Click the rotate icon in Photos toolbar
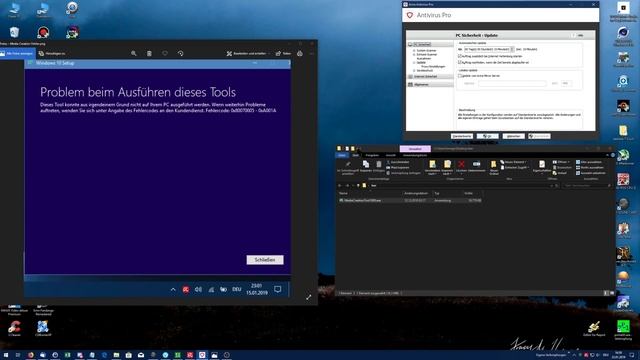 pos(180,53)
